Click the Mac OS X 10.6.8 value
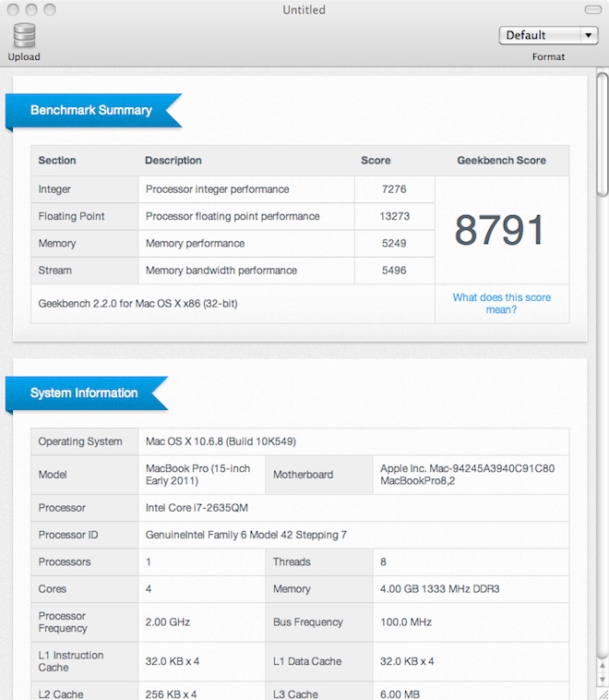The height and width of the screenshot is (700, 609). [221, 441]
